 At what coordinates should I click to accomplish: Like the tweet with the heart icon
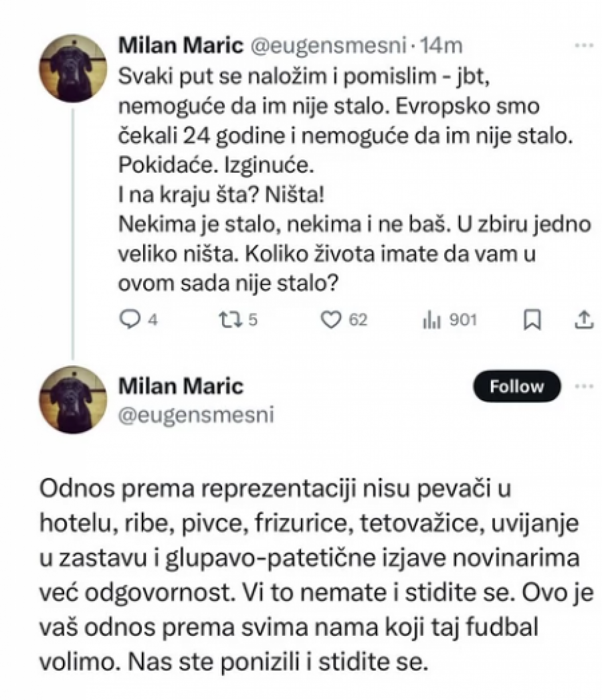(x=332, y=321)
